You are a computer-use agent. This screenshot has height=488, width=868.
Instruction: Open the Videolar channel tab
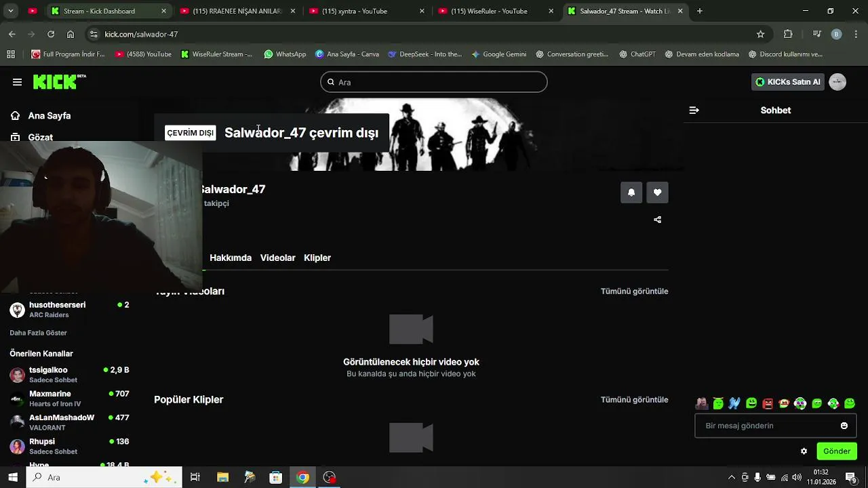pos(277,258)
